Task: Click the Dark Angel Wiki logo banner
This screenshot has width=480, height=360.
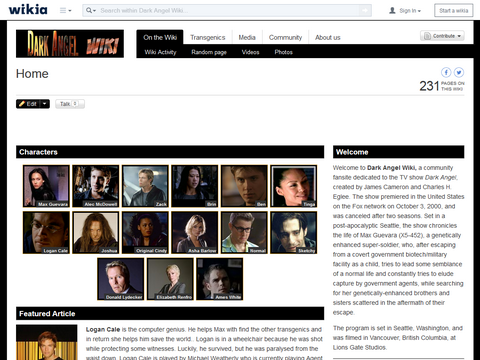Action: coord(70,44)
